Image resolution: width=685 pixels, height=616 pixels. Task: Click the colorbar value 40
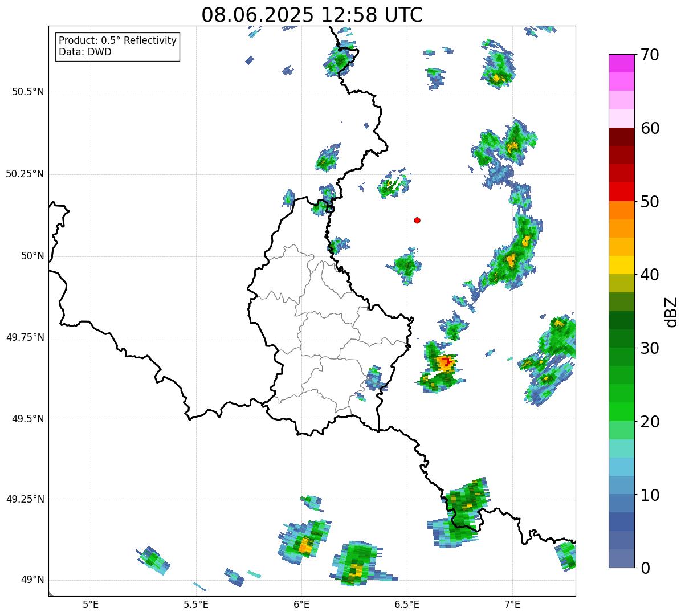tap(650, 275)
